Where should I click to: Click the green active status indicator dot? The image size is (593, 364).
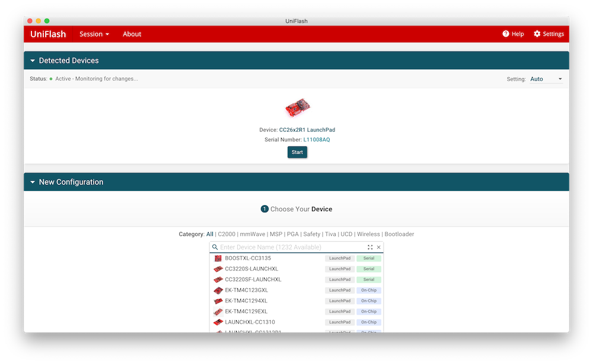tap(51, 79)
